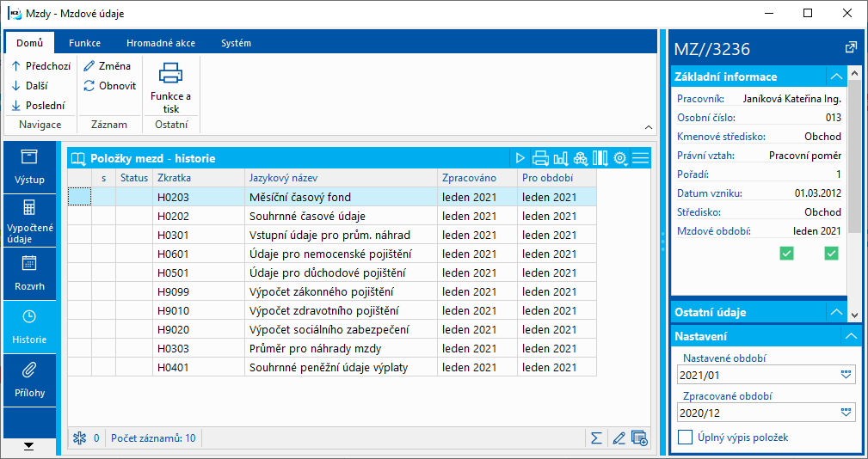
Task: Sort by the Jazykový název column header
Action: (341, 178)
